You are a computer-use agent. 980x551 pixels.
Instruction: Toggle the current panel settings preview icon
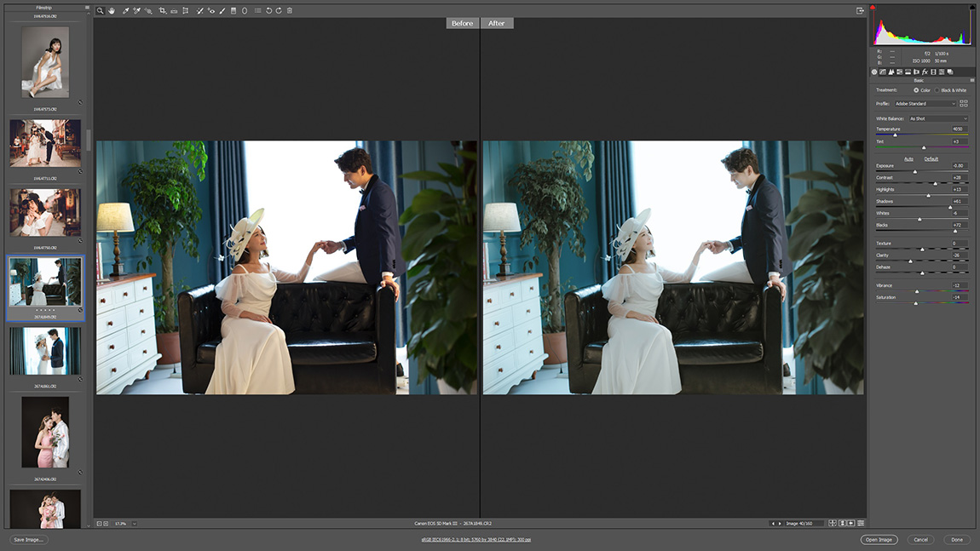pos(861,524)
